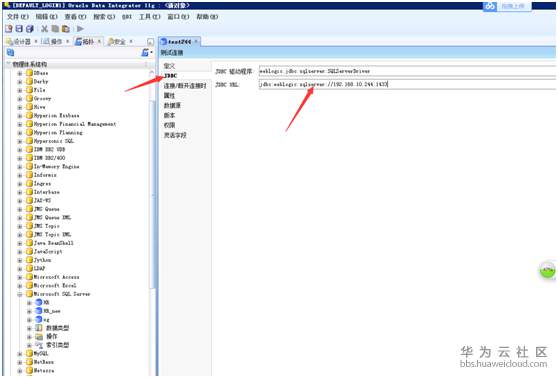
Task: Open the 查看(V) menu
Action: tap(75, 17)
